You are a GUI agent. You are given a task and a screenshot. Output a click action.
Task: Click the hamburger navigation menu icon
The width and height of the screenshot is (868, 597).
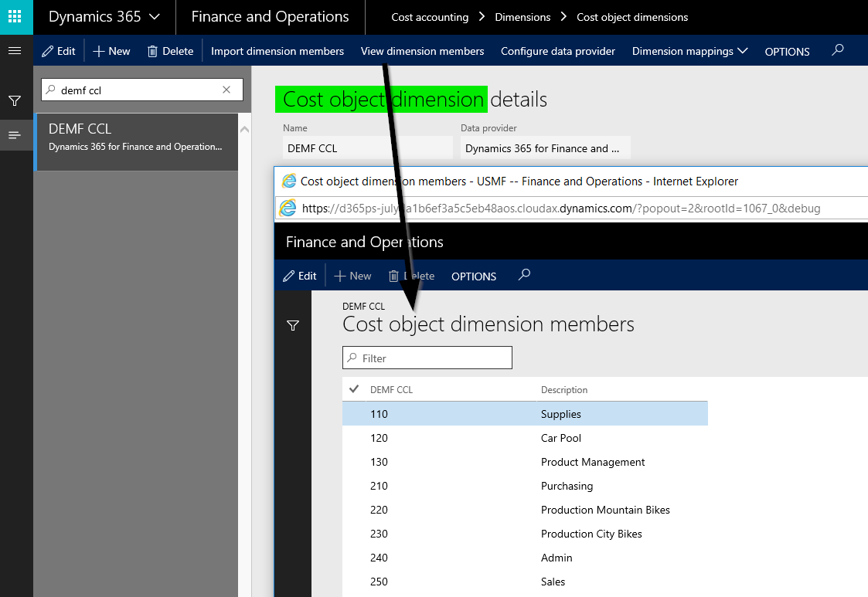[14, 51]
